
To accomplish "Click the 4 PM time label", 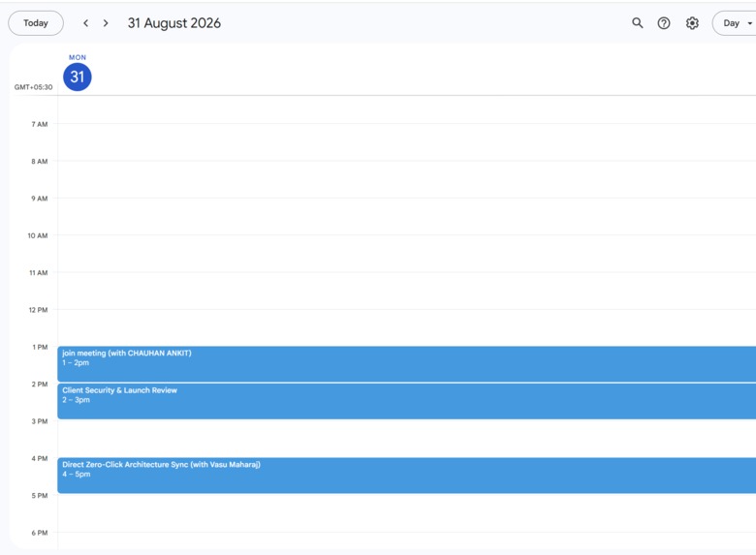I will 40,458.
